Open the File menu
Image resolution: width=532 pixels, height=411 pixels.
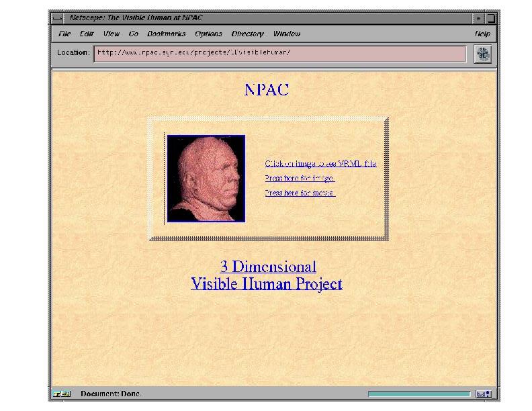click(64, 34)
